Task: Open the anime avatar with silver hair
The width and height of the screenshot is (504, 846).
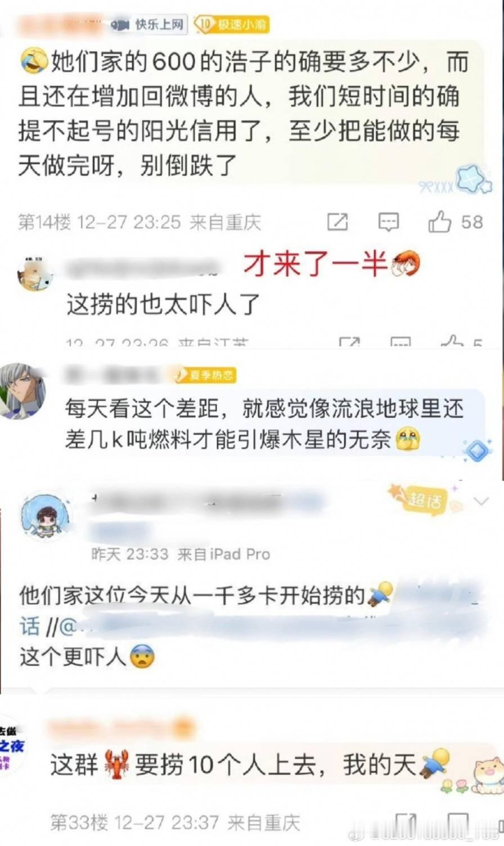Action: point(21,390)
